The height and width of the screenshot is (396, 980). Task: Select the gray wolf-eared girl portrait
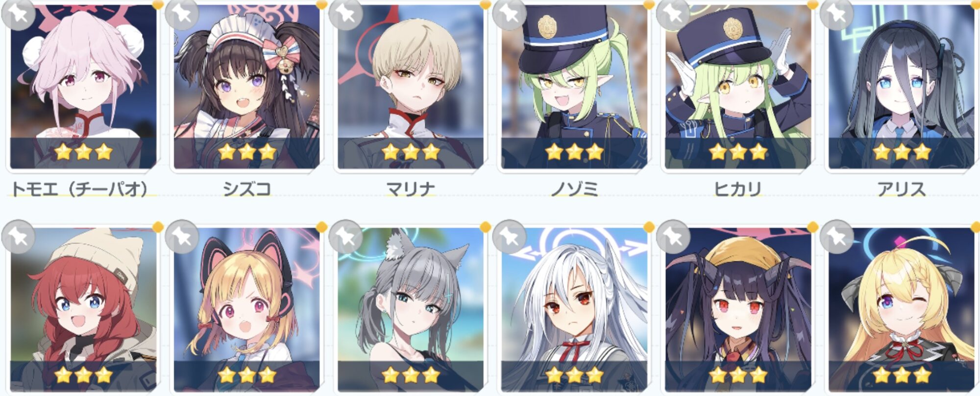pyautogui.click(x=410, y=309)
